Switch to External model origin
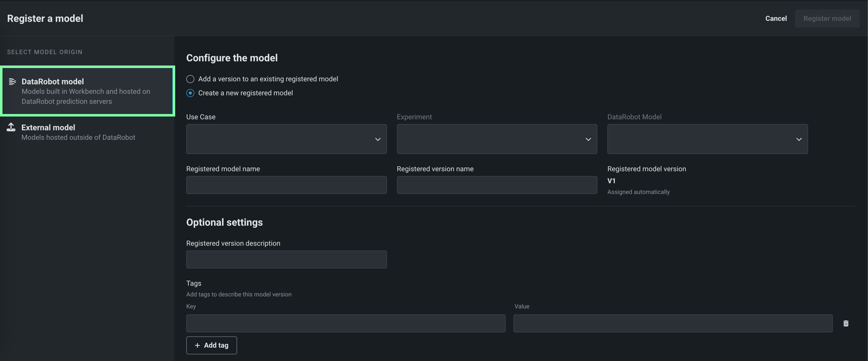Screen dimensions: 868x361 pos(78,132)
